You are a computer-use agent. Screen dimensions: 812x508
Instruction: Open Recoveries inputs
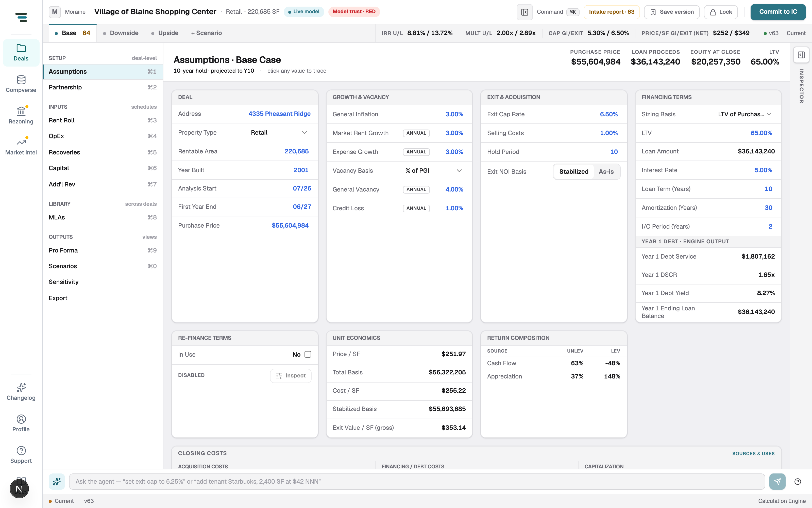[x=103, y=152]
